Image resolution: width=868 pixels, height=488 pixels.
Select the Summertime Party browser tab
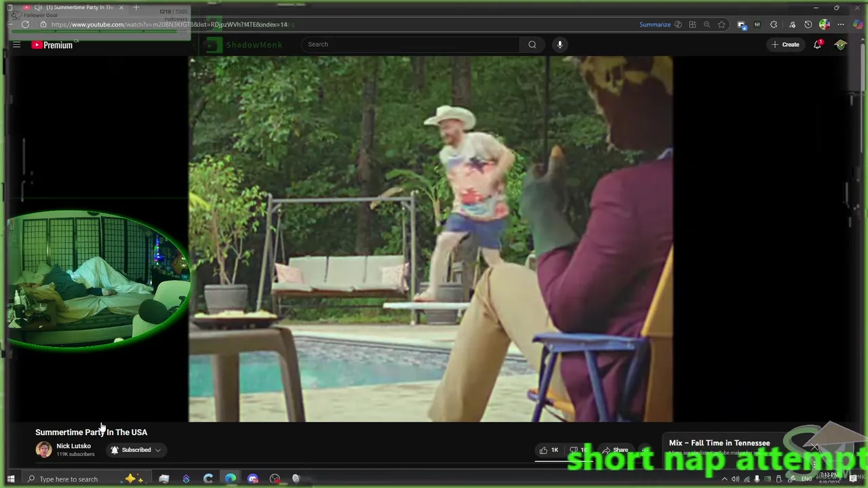pos(75,7)
